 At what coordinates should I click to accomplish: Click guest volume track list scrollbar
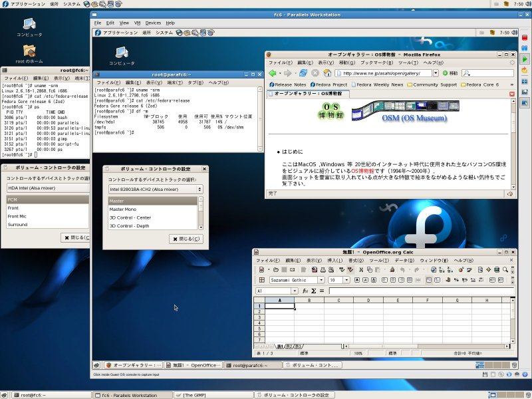[201, 213]
